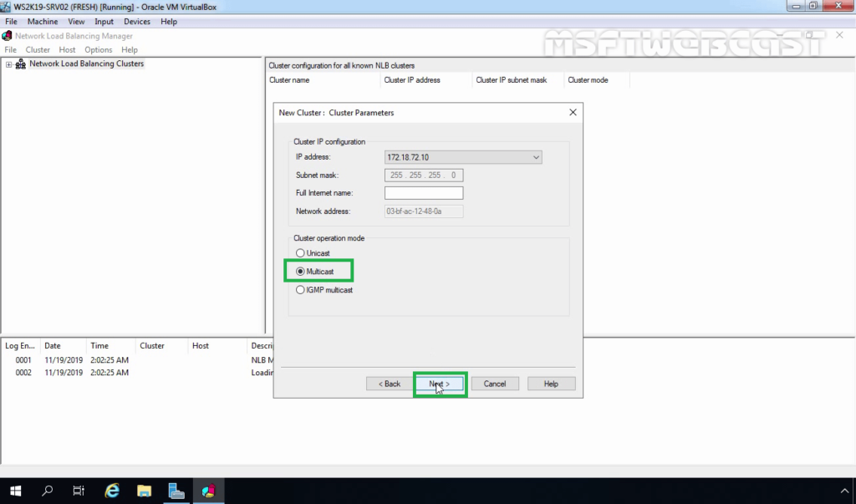Click the Time column header in log
The width and height of the screenshot is (856, 504).
111,346
